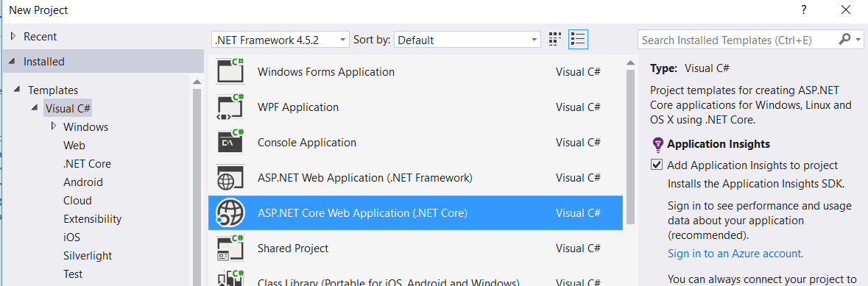Open the dialog help question mark
This screenshot has height=286, width=868.
803,10
